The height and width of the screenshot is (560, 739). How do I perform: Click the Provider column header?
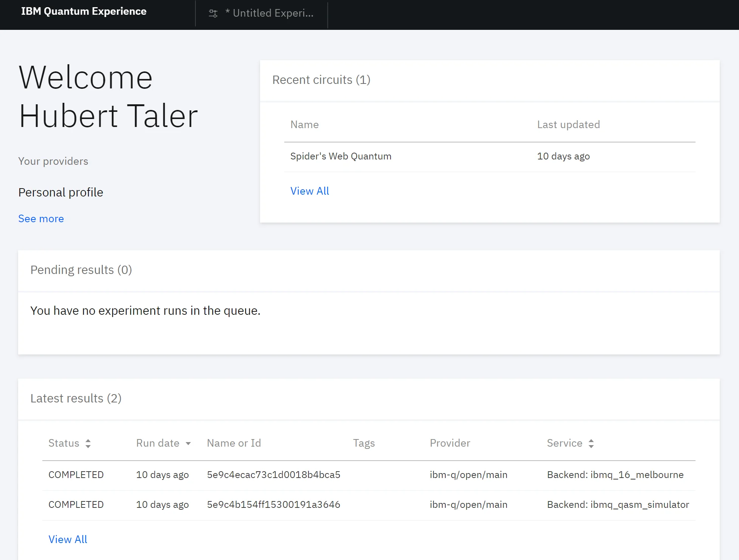coord(450,443)
